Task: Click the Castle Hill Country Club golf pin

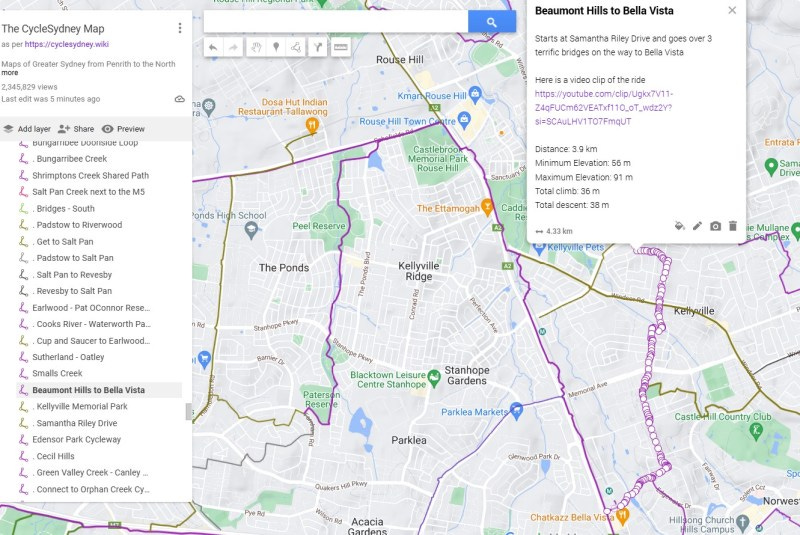Action: pyautogui.click(x=756, y=430)
